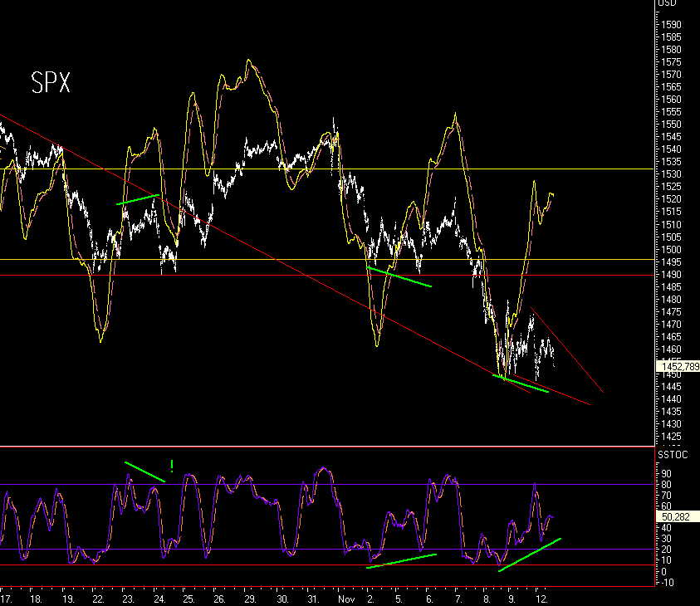Click the 1500 price axis label
The image size is (700, 606).
pos(670,250)
